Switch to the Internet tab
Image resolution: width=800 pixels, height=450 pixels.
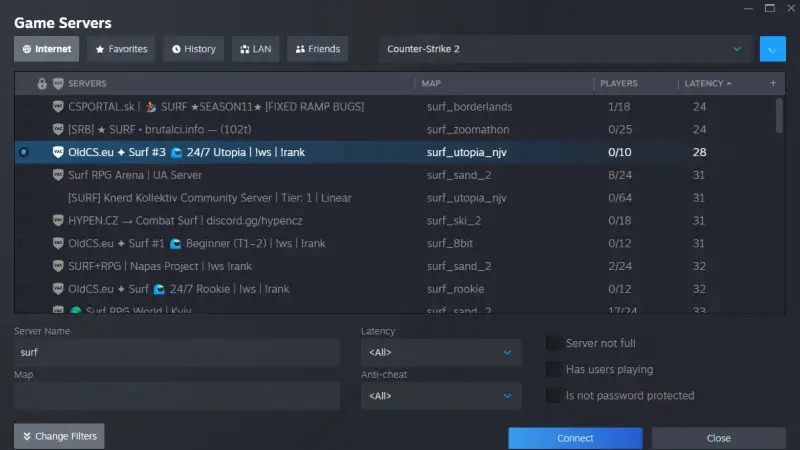click(x=46, y=49)
